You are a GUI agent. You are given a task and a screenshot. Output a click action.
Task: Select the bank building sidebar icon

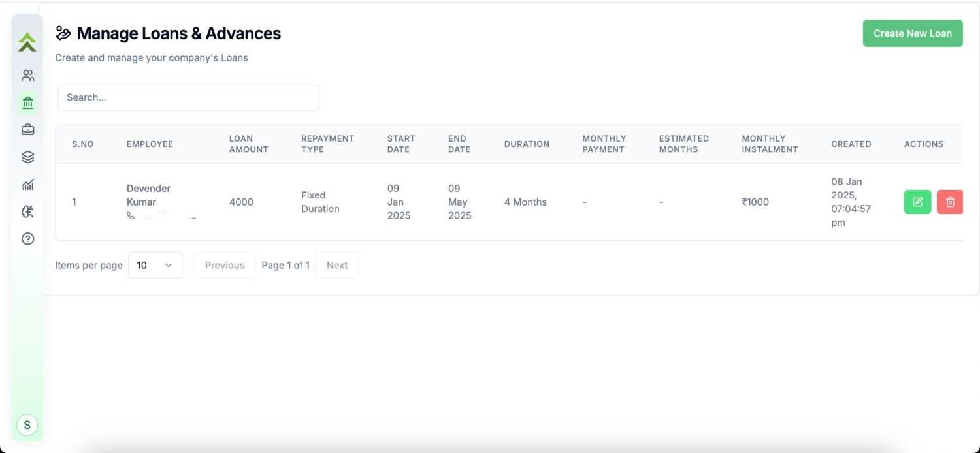click(x=27, y=102)
